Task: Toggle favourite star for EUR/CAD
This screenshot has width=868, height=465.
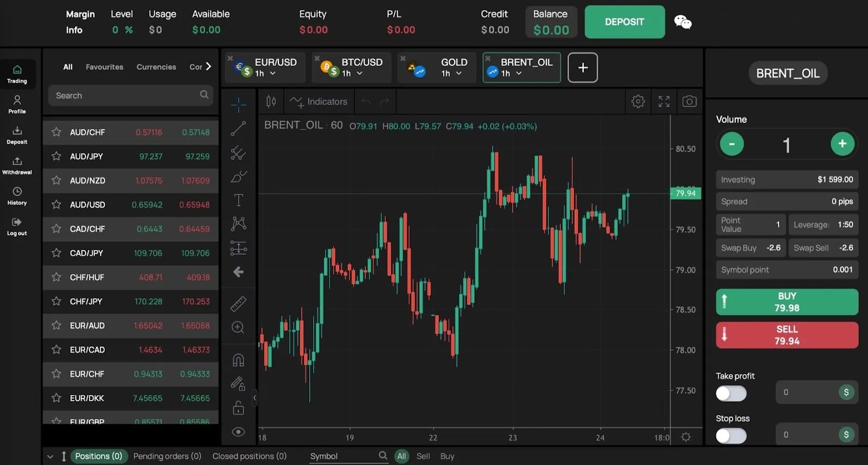Action: pos(56,350)
